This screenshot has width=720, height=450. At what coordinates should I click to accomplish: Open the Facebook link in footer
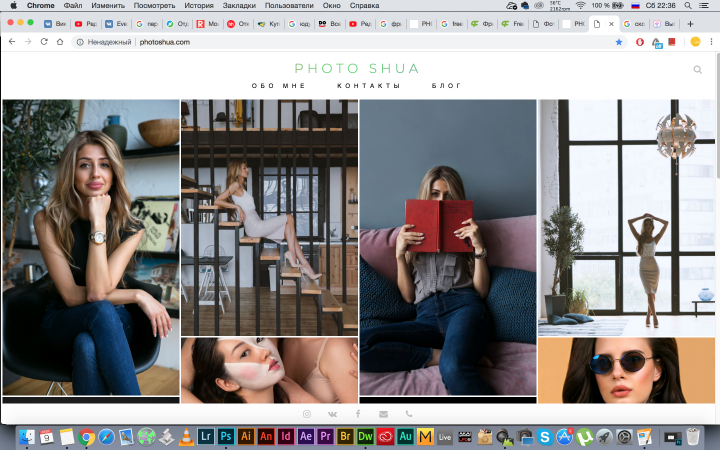pos(358,414)
